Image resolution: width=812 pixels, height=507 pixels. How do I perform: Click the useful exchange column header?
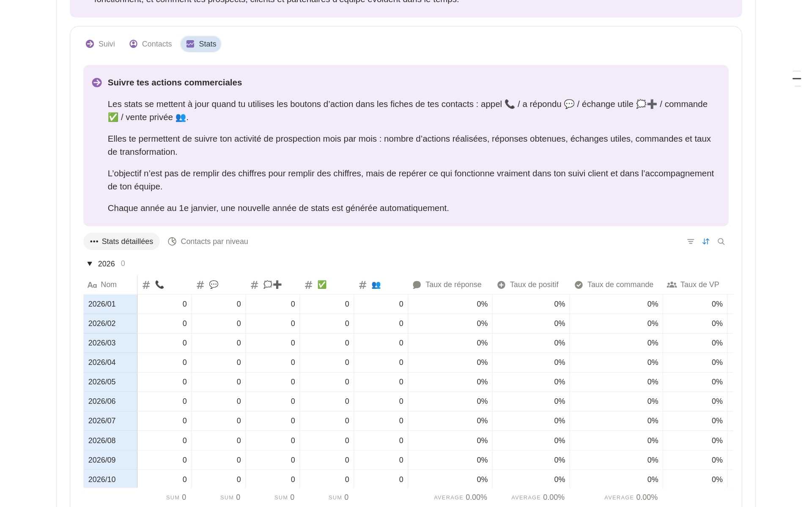coord(273,285)
